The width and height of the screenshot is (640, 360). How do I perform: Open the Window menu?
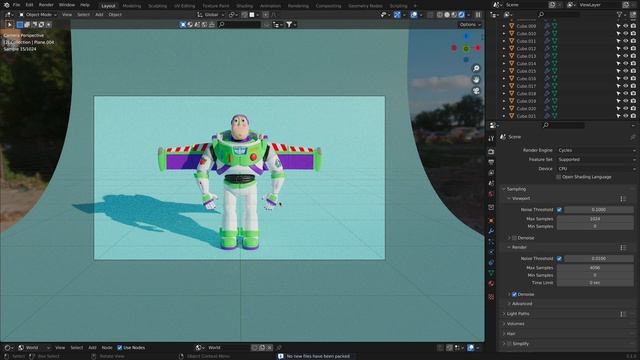(67, 5)
